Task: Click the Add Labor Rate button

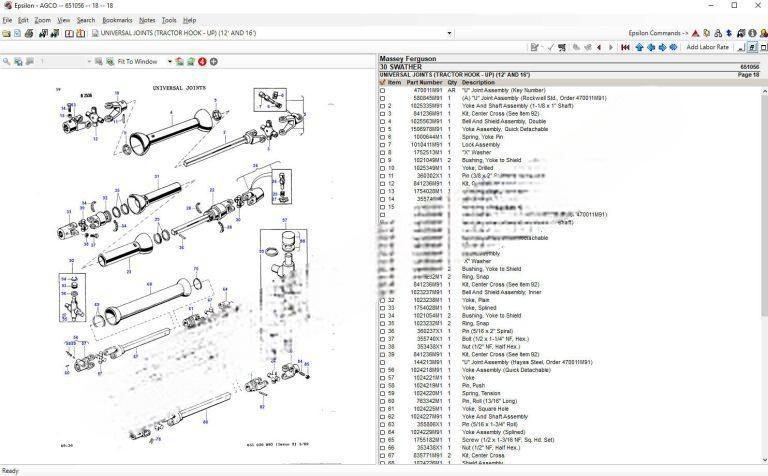Action: pyautogui.click(x=707, y=48)
